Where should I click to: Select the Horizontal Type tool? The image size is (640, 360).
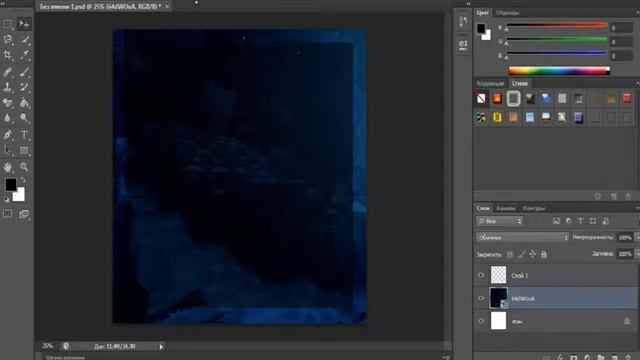24,135
